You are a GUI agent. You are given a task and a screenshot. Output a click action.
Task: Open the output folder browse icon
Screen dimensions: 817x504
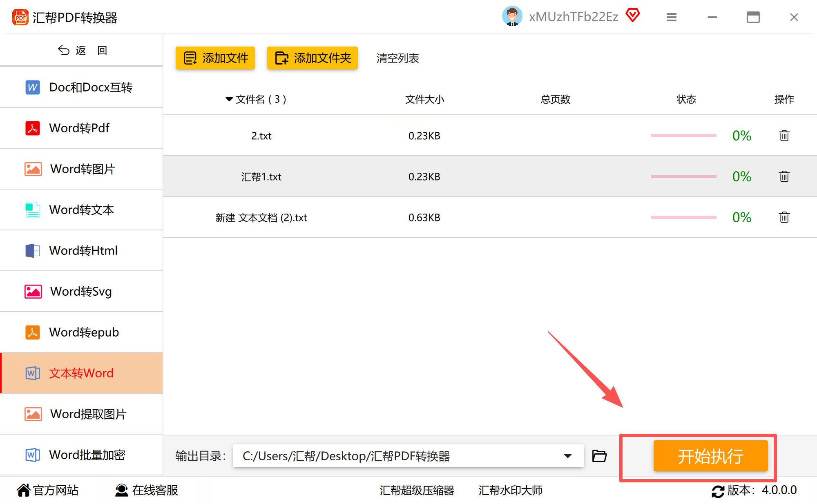click(599, 456)
